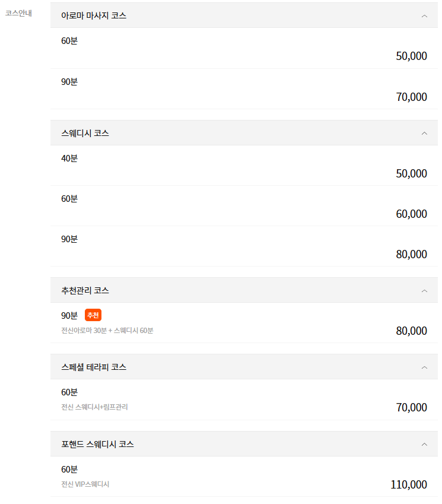Collapse the 스페셜 테라피 코스 chevron
Viewport: 442px width, 504px height.
point(424,367)
